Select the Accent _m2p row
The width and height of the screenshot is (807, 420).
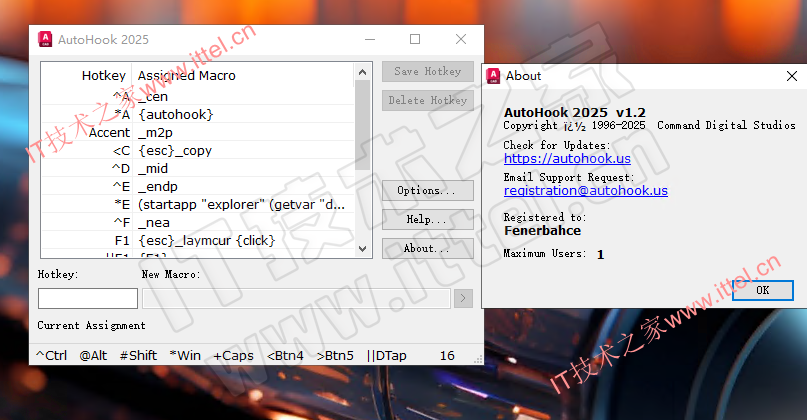coord(198,132)
